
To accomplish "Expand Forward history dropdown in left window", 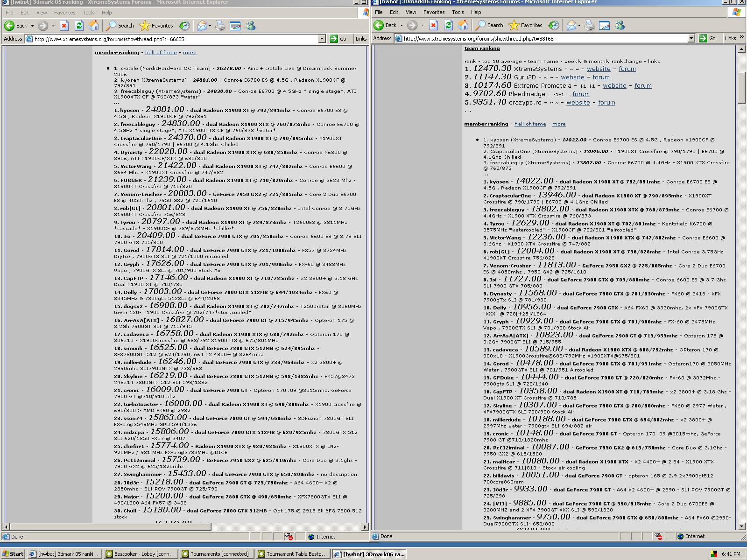I will coord(53,26).
